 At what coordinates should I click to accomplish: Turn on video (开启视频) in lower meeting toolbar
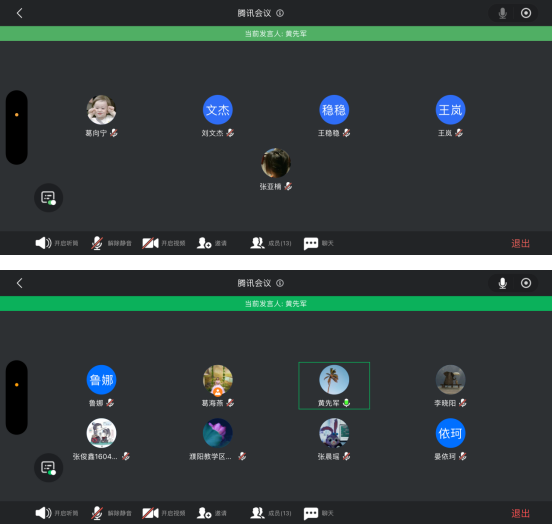click(163, 513)
